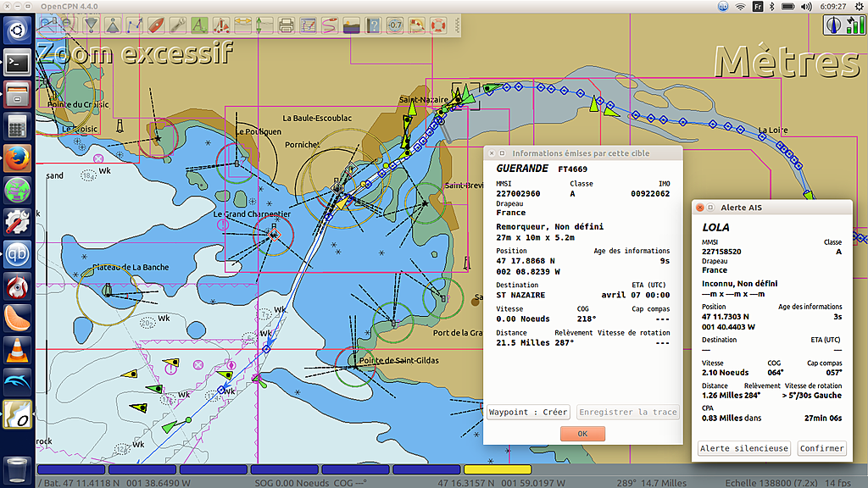Click the 'La Loire' chart label
Viewport: 868px width, 488px height.
coord(773,130)
